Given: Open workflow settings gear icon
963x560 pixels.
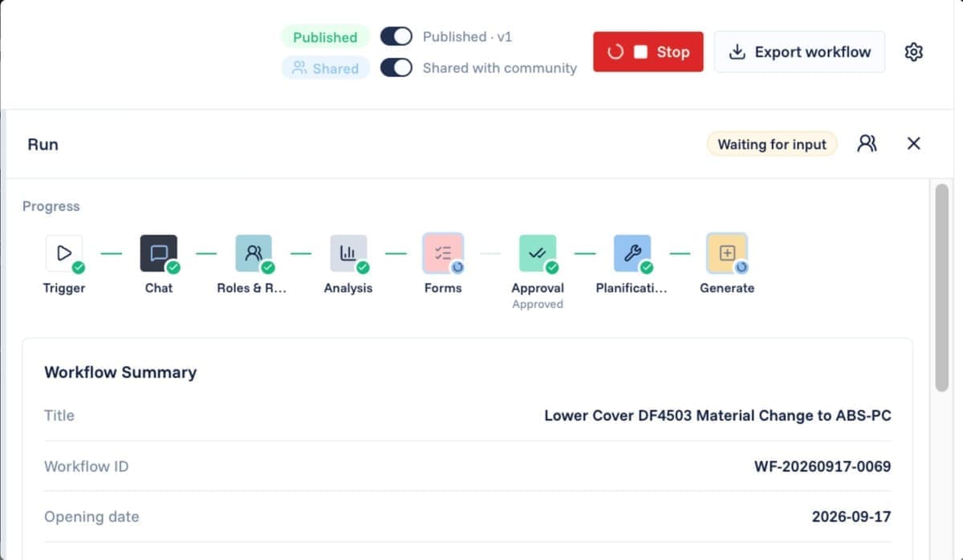Looking at the screenshot, I should click(x=913, y=52).
